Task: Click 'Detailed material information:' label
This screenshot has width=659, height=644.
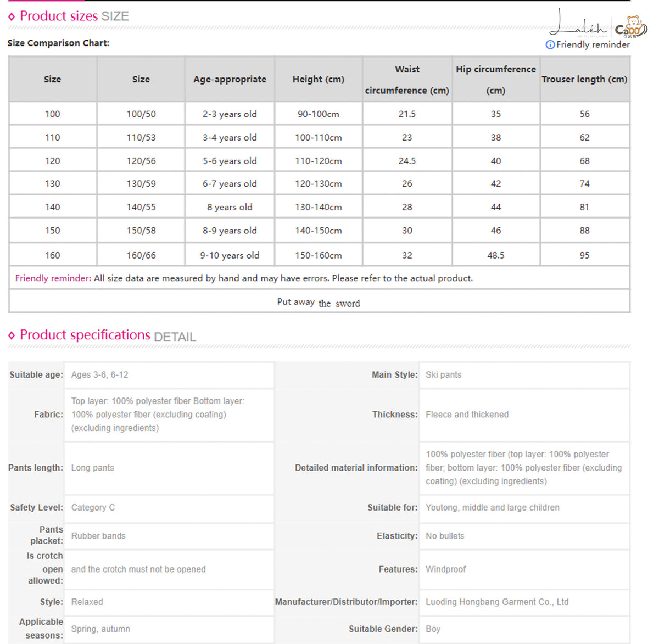Action: tap(356, 468)
